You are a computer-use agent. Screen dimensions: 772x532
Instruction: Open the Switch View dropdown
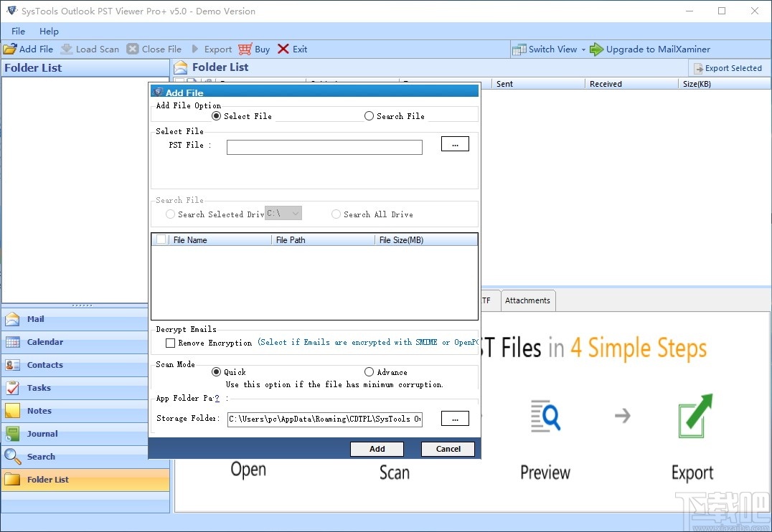583,49
